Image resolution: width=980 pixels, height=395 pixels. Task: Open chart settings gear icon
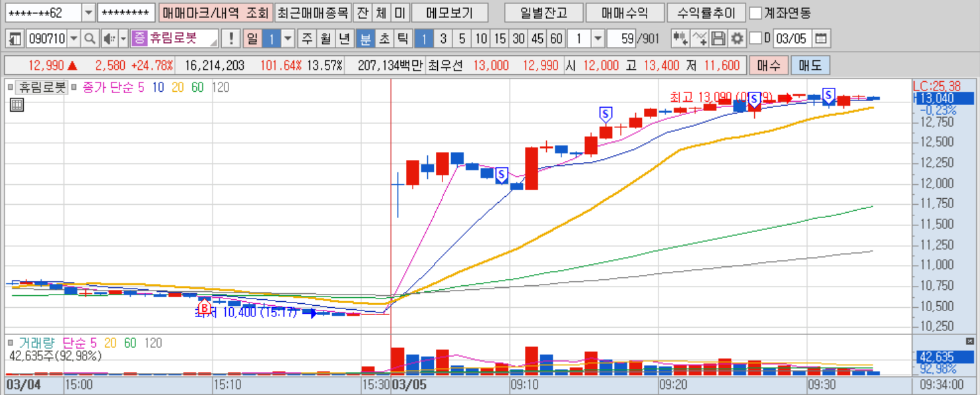(x=737, y=38)
